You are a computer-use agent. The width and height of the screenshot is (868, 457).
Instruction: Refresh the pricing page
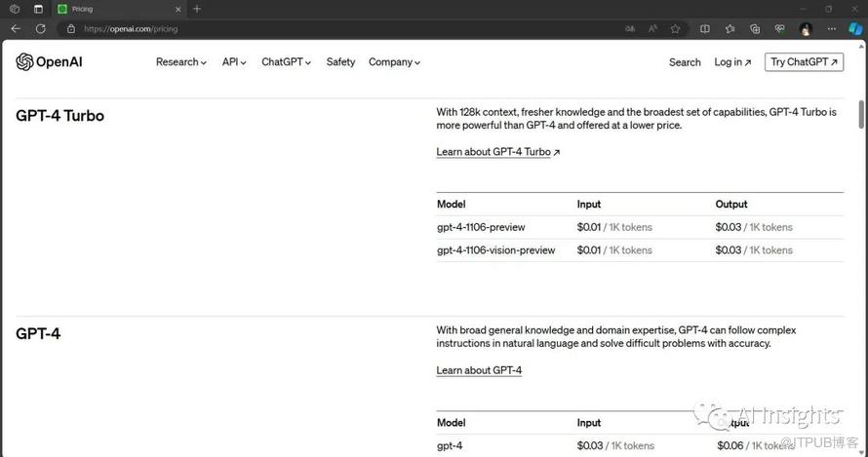click(41, 29)
